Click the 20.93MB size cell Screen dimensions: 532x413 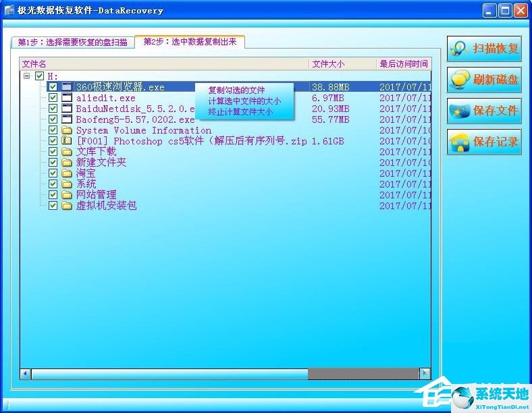point(330,109)
